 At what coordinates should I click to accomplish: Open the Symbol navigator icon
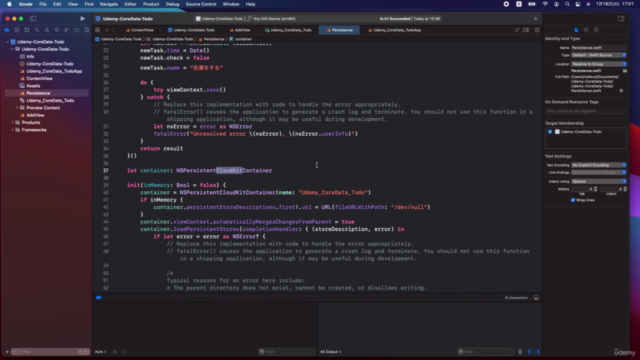click(x=27, y=30)
